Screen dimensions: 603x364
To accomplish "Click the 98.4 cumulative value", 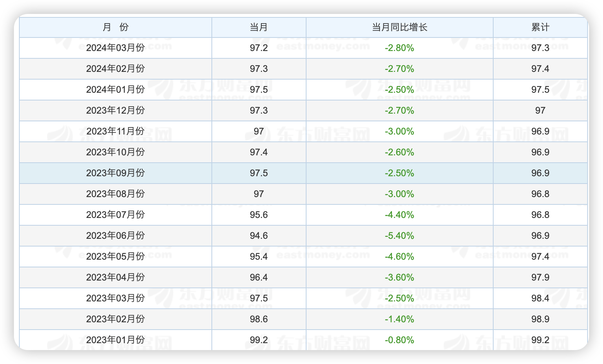I will click(x=540, y=298).
